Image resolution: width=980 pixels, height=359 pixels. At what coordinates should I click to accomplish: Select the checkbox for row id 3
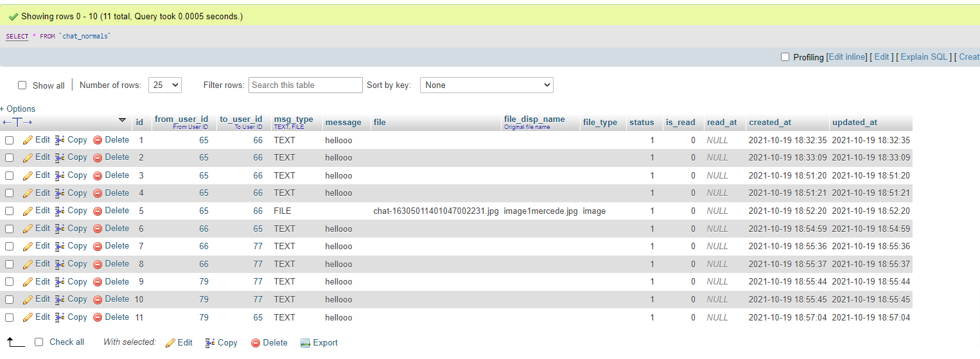tap(10, 175)
